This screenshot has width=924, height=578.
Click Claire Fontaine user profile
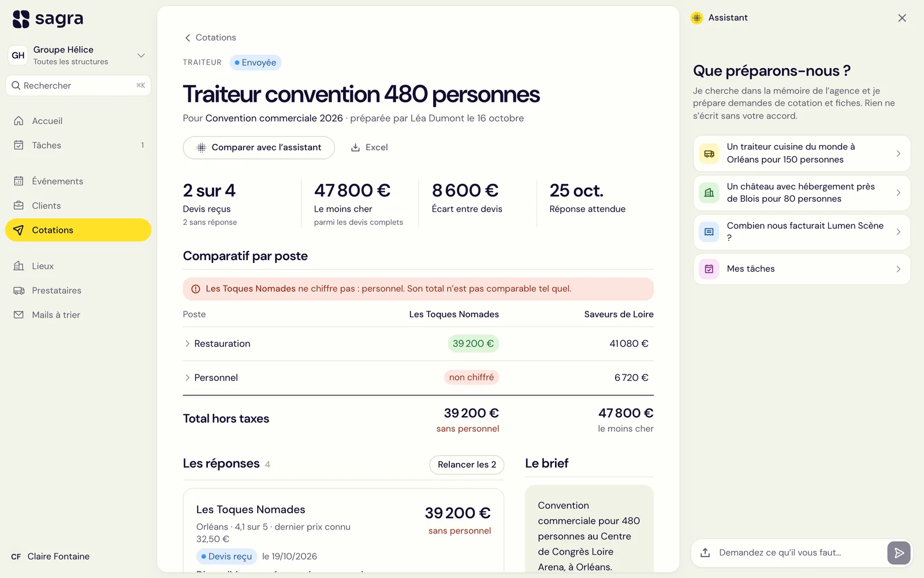point(51,557)
